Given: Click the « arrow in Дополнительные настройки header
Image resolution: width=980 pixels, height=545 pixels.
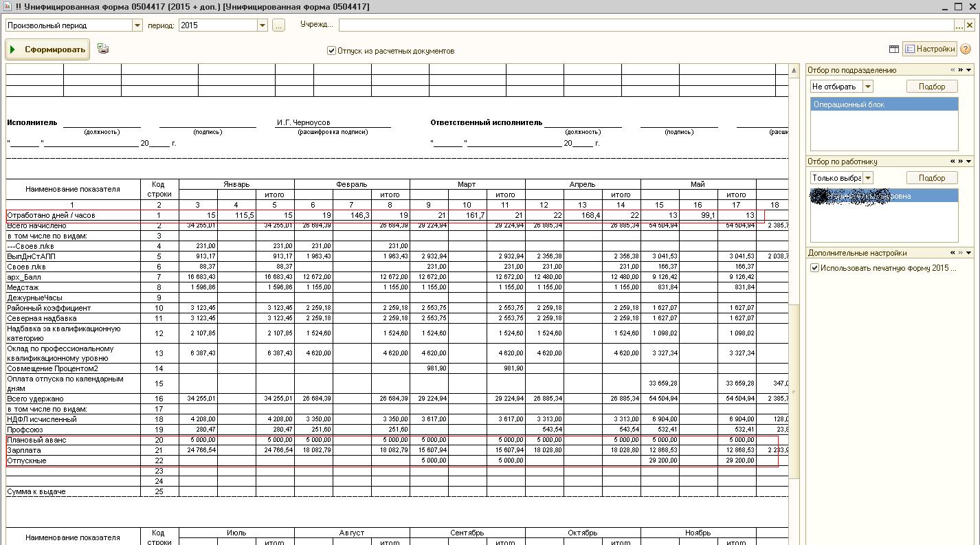Looking at the screenshot, I should pyautogui.click(x=953, y=253).
